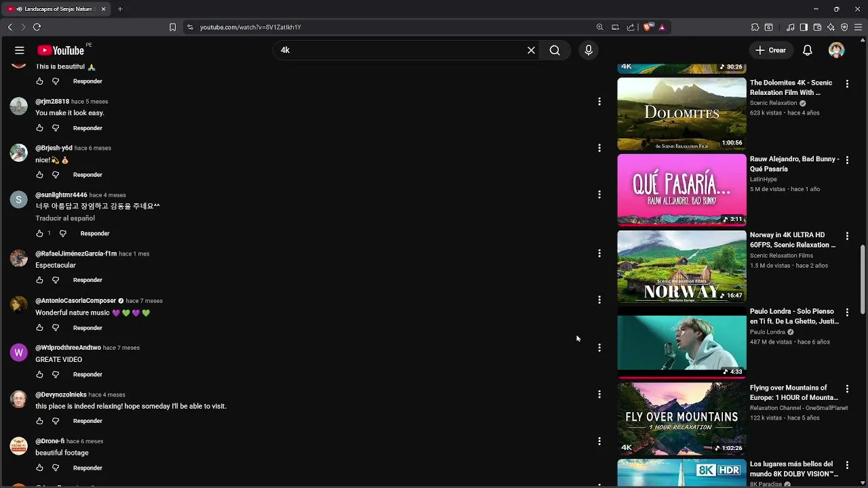
Task: Open @AntonioCasoriaComposer channel link
Action: pyautogui.click(x=75, y=301)
